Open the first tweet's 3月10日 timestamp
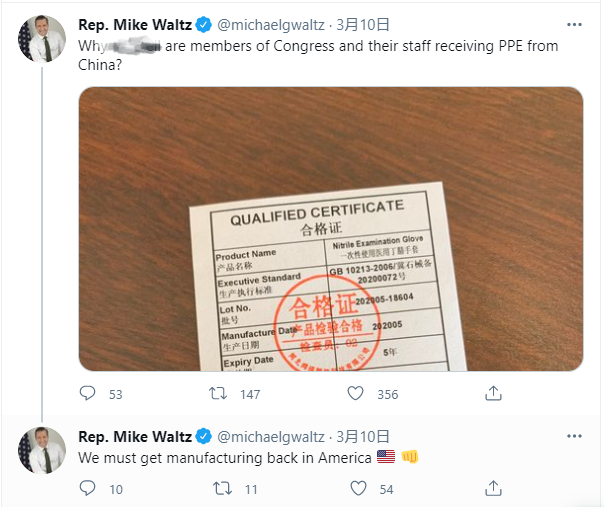 pos(363,24)
